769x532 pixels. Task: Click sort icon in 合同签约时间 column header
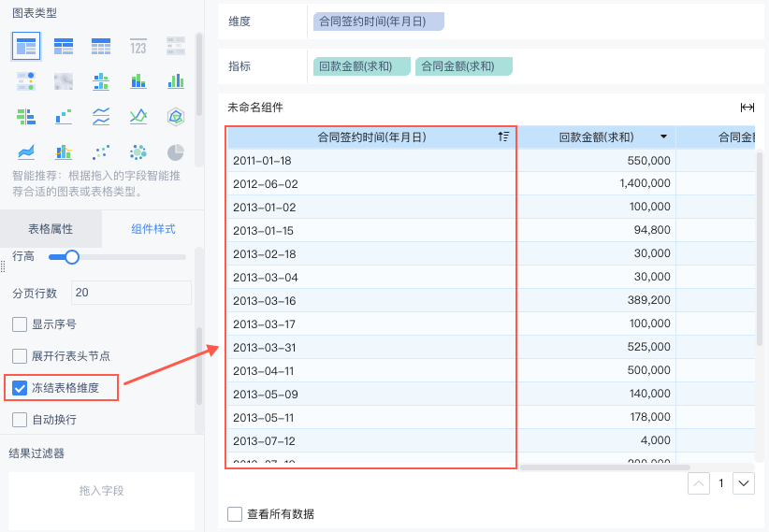point(503,137)
